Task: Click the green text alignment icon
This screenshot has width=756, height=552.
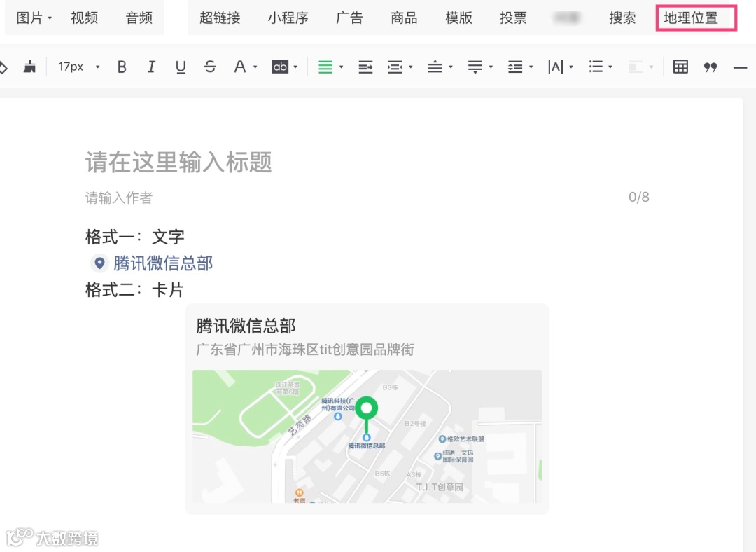Action: tap(325, 67)
